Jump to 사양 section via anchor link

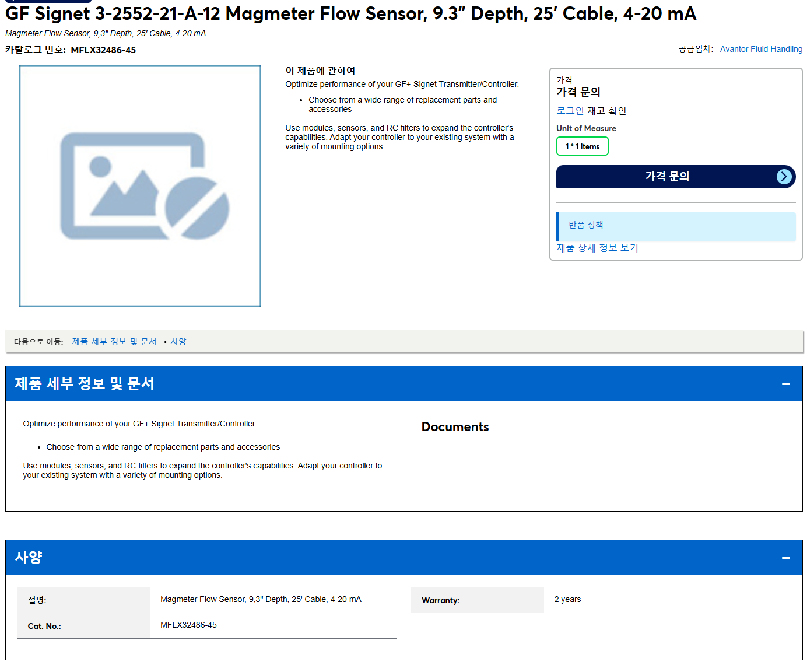(x=178, y=342)
